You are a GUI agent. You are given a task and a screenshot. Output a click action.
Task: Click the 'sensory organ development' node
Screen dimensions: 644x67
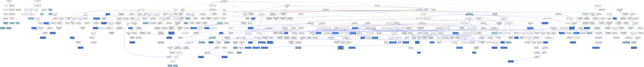pos(374,28)
